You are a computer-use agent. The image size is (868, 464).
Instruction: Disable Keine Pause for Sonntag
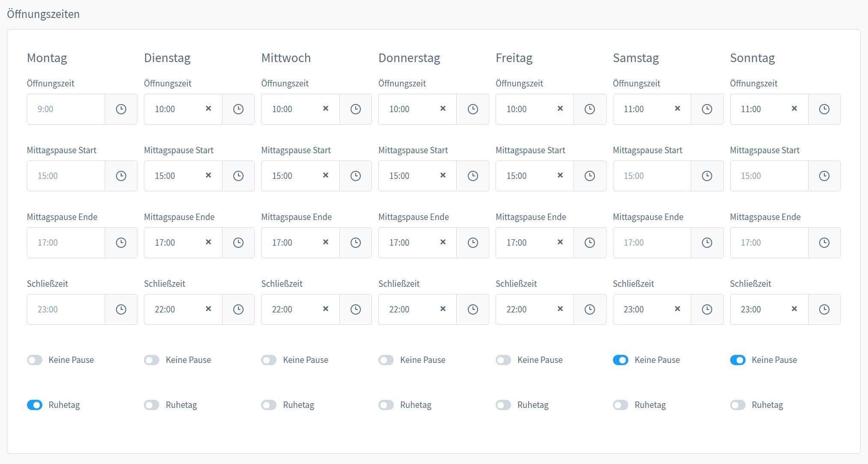[x=738, y=360]
